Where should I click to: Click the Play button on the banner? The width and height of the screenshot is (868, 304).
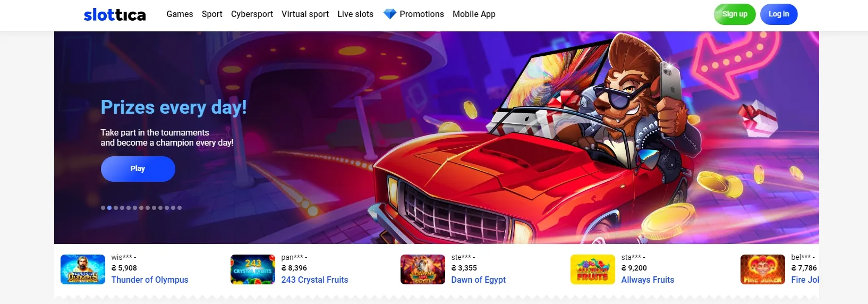pos(138,169)
